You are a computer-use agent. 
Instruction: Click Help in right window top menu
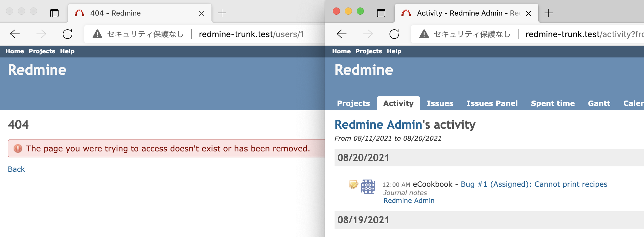(x=394, y=51)
